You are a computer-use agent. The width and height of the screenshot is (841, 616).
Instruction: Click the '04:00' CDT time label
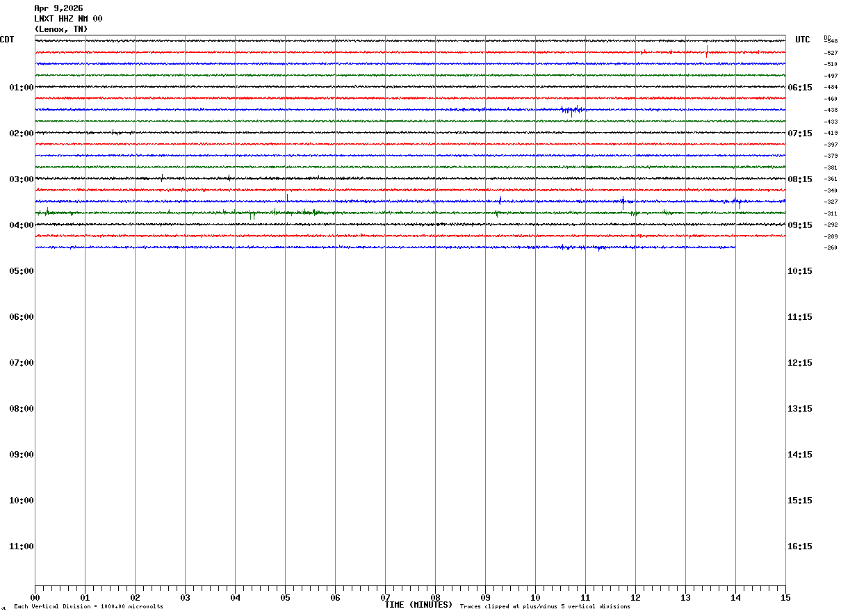(x=22, y=225)
